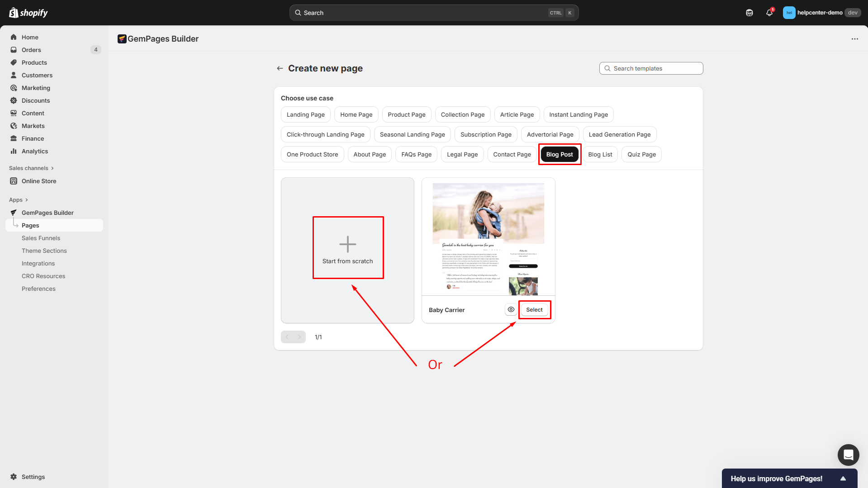Click the notifications bell icon
The height and width of the screenshot is (488, 868).
[x=769, y=13]
